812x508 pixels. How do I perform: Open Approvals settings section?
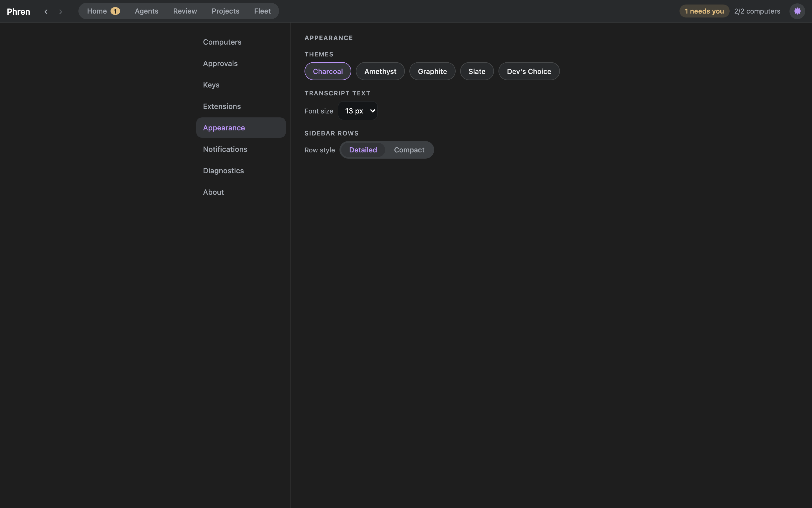tap(241, 63)
